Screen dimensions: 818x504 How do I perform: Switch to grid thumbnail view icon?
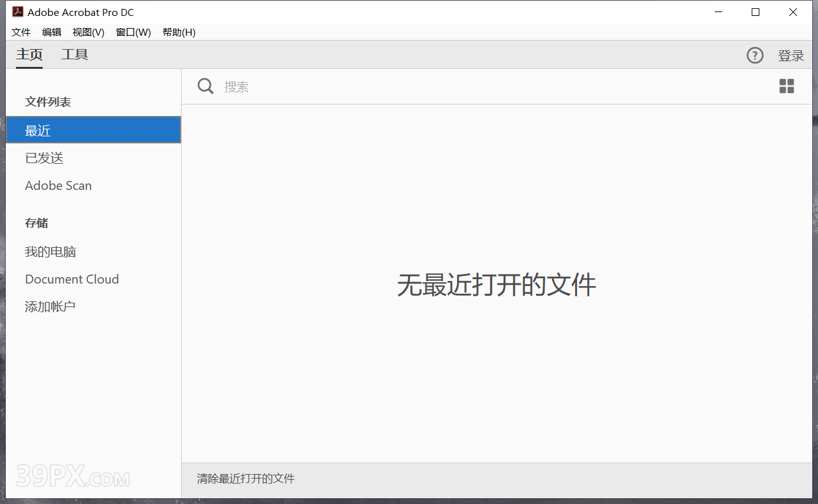[x=787, y=86]
